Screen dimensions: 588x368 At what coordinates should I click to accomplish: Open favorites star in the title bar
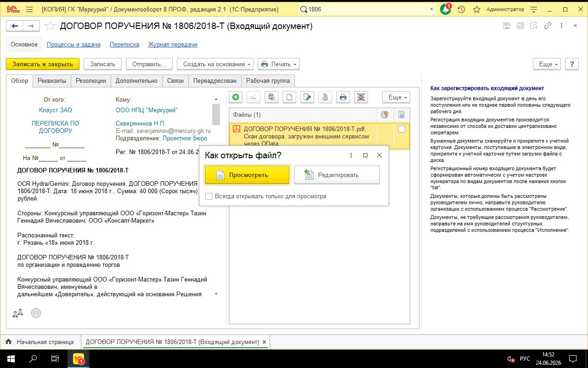coord(477,9)
